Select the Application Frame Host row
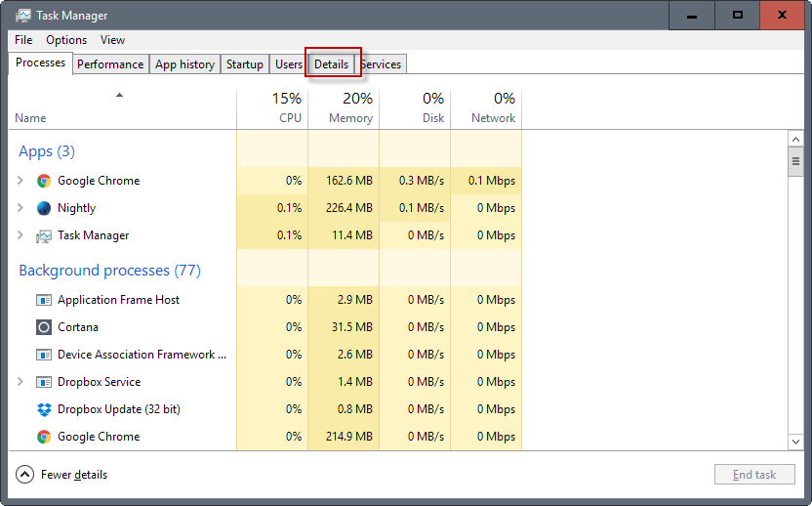This screenshot has height=506, width=812. tap(265, 300)
